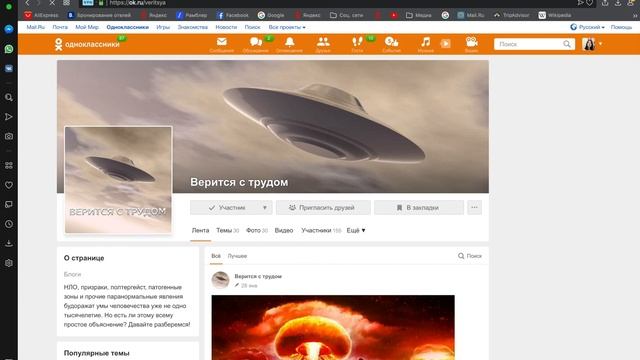This screenshot has width=640, height=360.
Task: Click the music play button icon
Action: point(446,44)
